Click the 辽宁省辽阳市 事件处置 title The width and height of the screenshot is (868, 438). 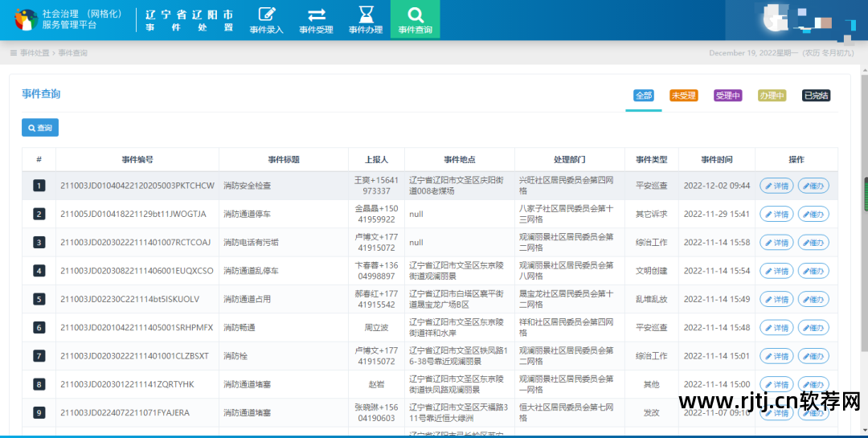pyautogui.click(x=190, y=20)
